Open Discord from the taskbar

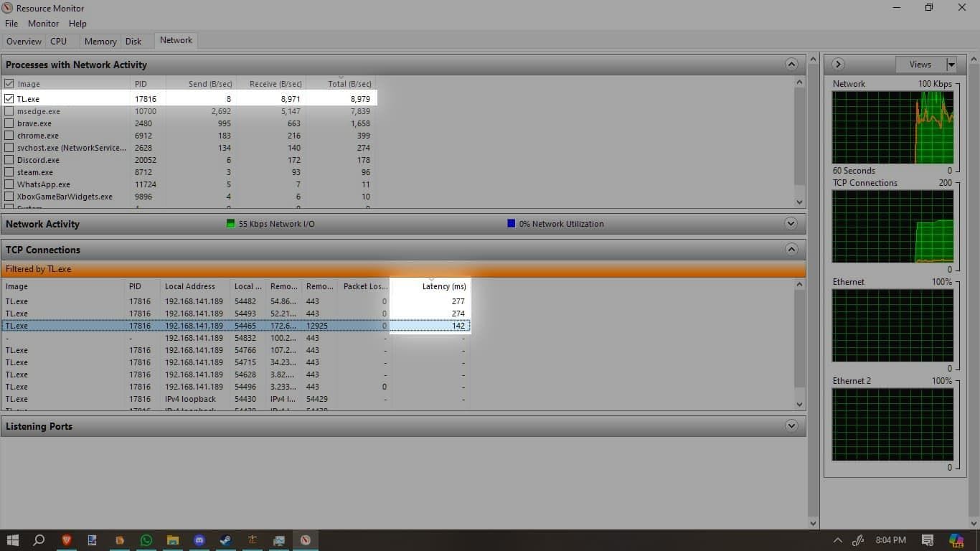199,540
